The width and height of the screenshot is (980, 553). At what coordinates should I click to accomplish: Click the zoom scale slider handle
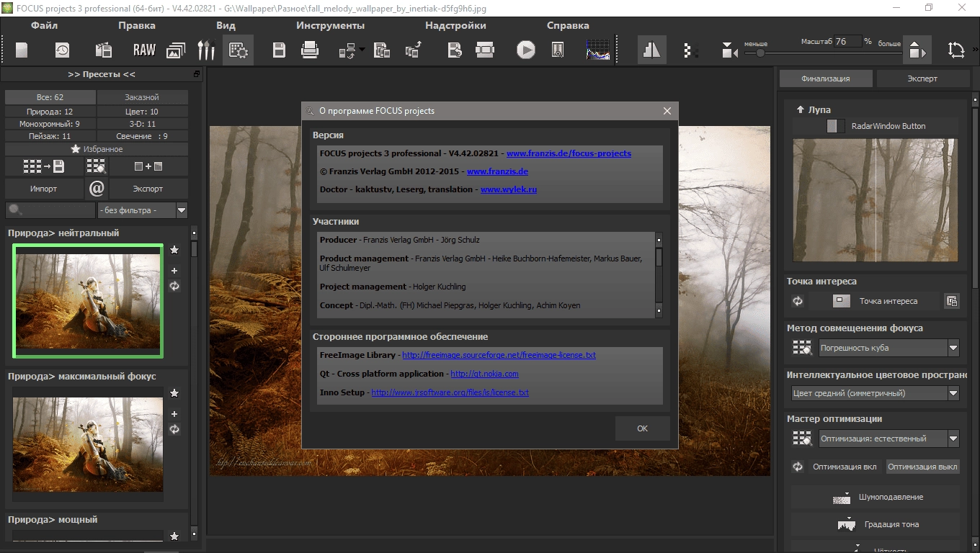[761, 53]
